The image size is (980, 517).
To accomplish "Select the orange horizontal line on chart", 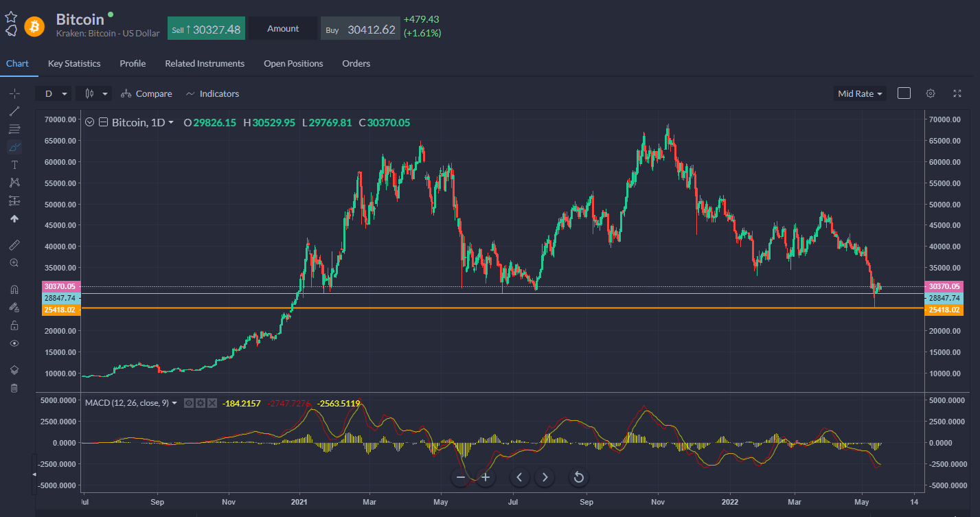I will coord(503,308).
